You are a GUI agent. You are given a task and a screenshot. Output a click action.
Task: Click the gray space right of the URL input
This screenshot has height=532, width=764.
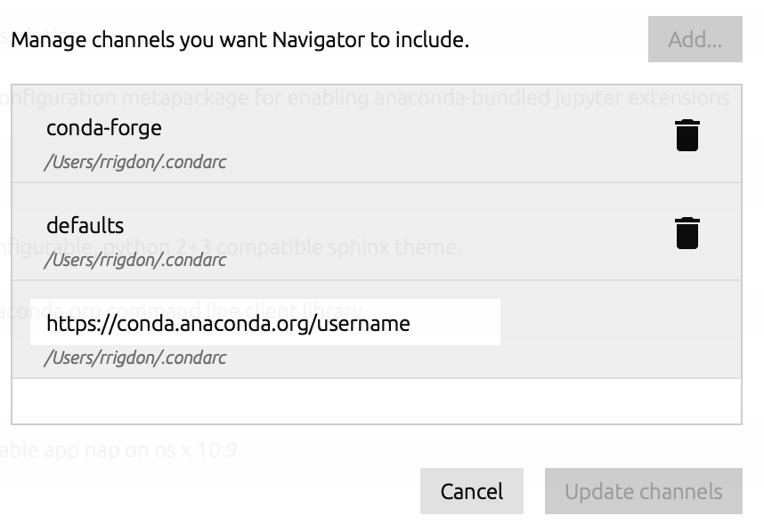[x=621, y=322]
